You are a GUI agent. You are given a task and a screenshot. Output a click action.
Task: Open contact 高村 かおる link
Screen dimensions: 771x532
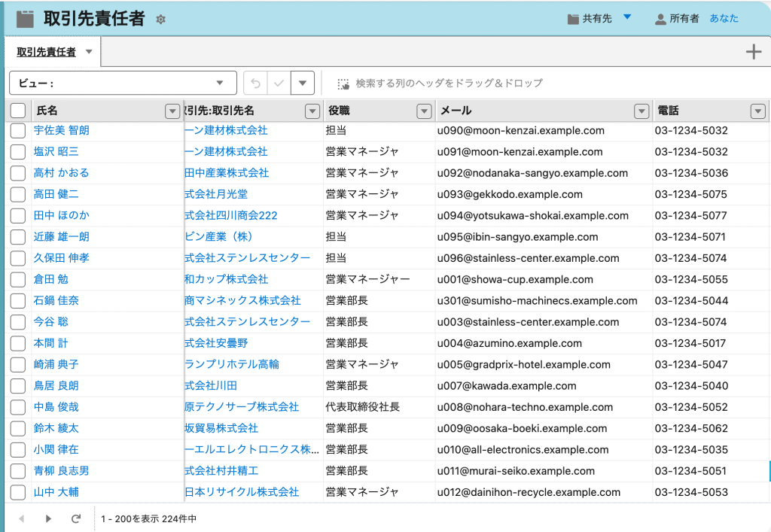point(62,173)
